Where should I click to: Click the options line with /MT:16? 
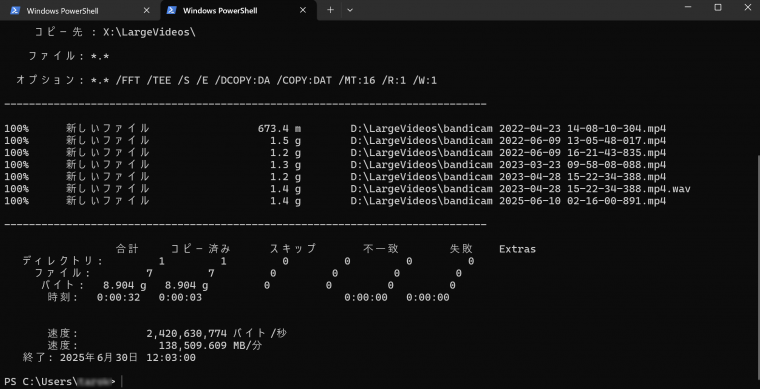pyautogui.click(x=227, y=80)
